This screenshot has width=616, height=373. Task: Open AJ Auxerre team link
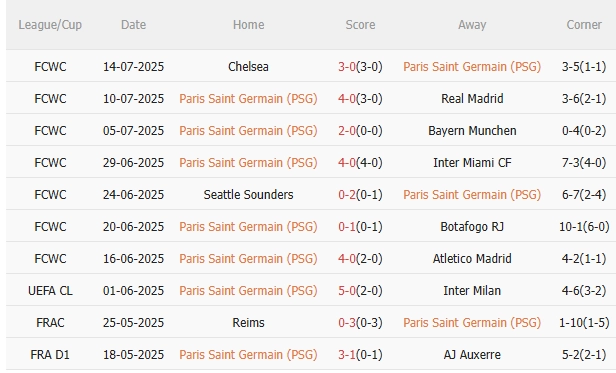point(472,355)
